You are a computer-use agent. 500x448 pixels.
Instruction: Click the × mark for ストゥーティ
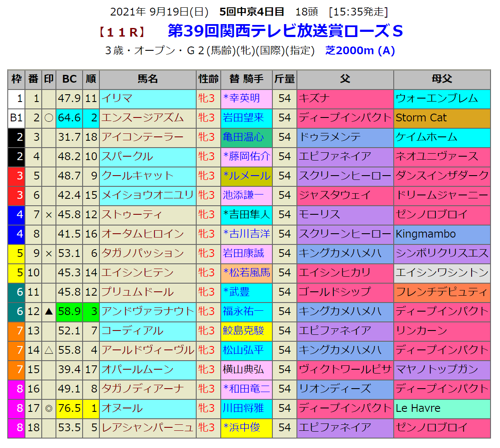pyautogui.click(x=49, y=214)
